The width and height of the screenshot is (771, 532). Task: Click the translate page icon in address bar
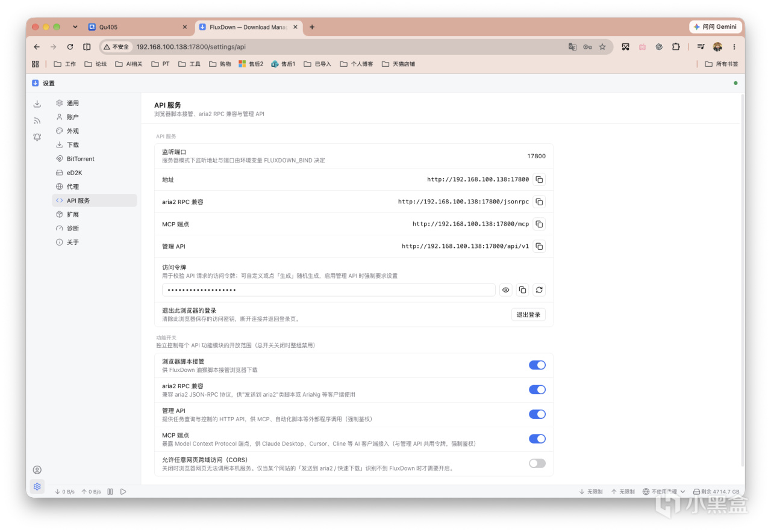pyautogui.click(x=573, y=47)
